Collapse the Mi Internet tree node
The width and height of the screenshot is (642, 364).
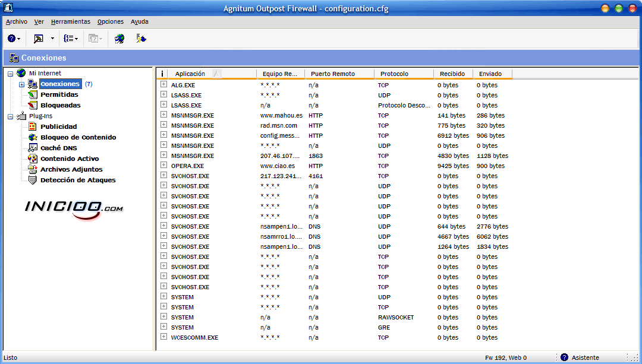pos(11,74)
